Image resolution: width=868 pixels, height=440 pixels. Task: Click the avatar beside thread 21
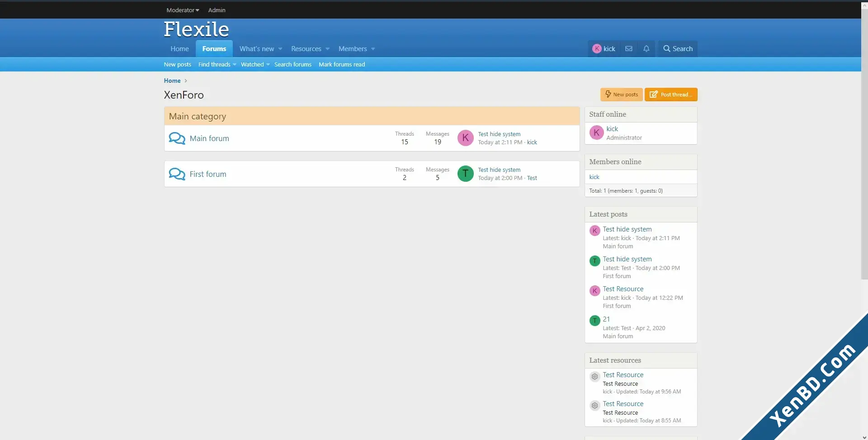click(x=594, y=321)
